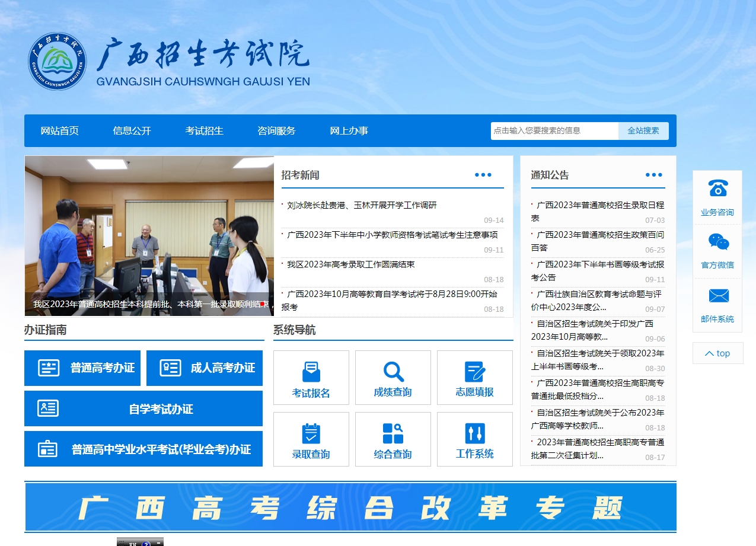Expand more notices under 通知公告
756x546 pixels.
click(654, 174)
